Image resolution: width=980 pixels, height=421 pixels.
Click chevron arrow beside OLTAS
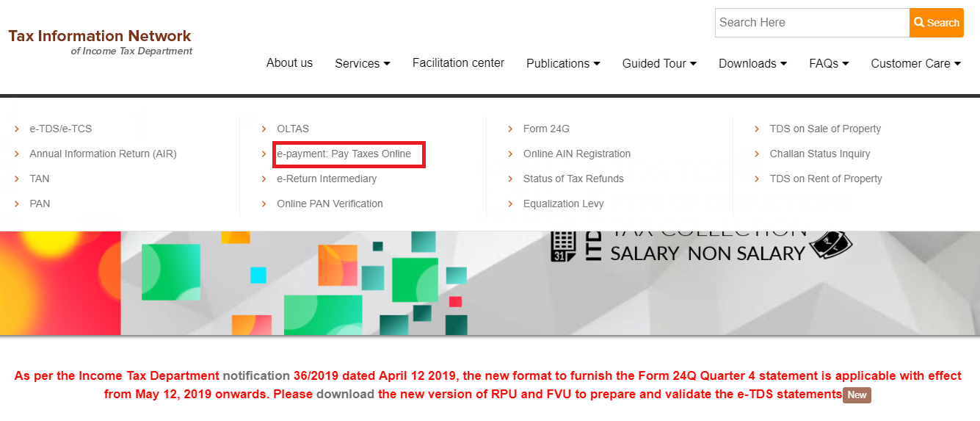264,129
